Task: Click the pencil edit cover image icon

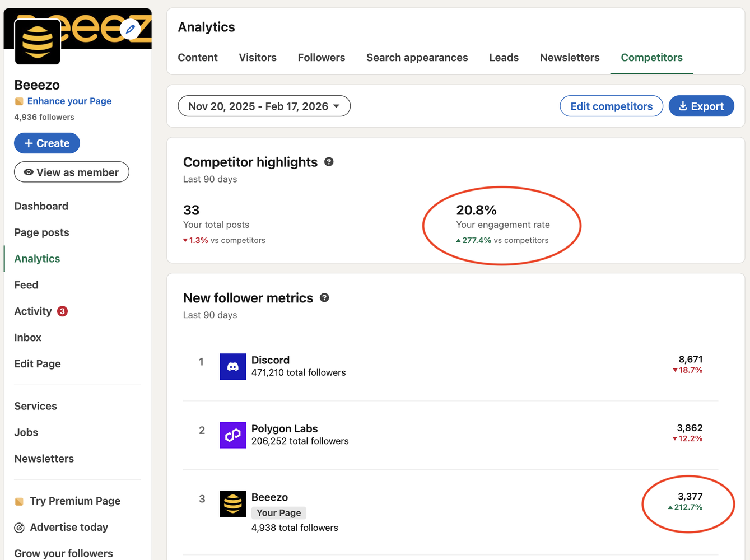Action: tap(131, 29)
